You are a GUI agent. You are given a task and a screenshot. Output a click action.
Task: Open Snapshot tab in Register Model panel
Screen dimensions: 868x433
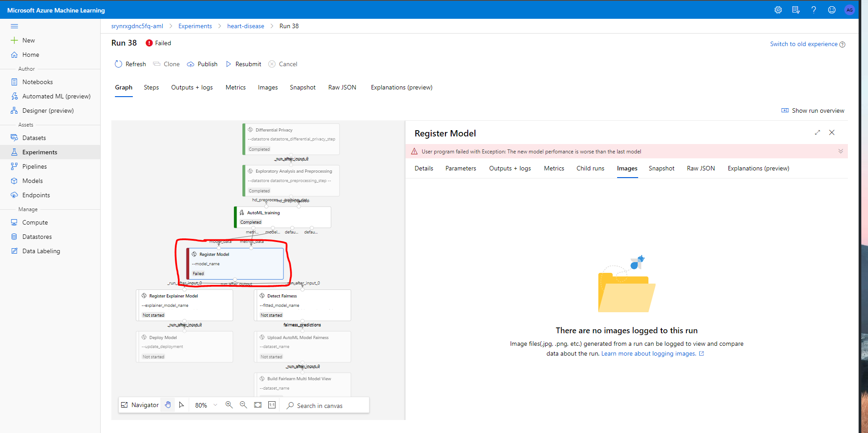pyautogui.click(x=661, y=168)
